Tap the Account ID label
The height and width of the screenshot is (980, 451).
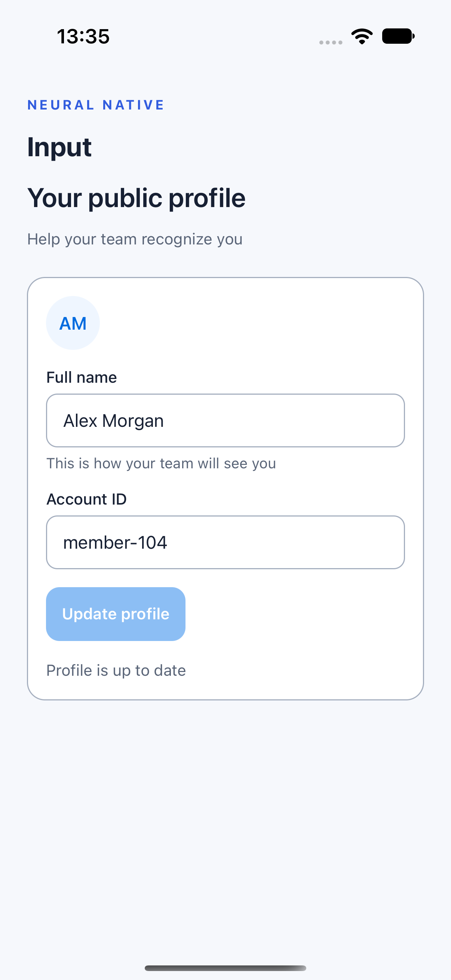coord(86,499)
